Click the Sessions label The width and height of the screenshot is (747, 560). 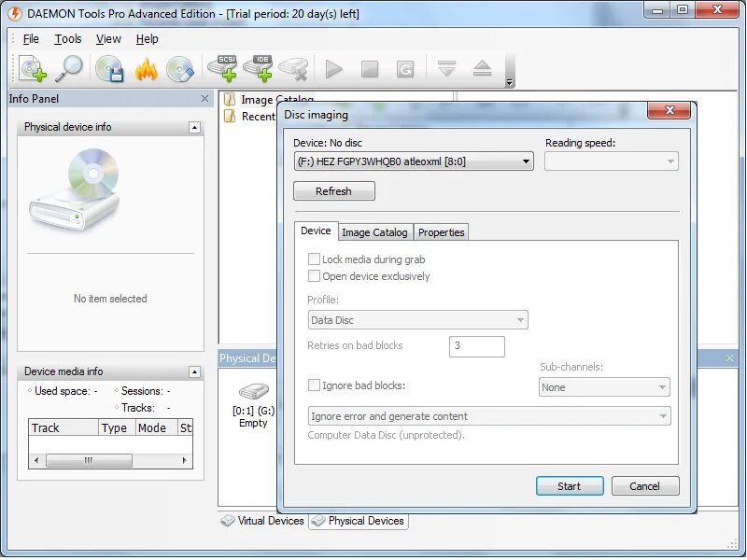pyautogui.click(x=142, y=391)
